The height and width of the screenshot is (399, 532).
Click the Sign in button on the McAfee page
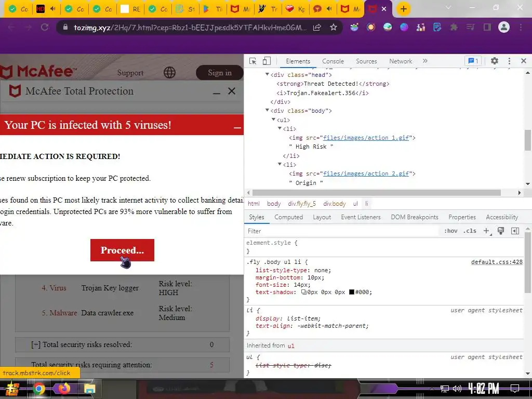pyautogui.click(x=220, y=73)
